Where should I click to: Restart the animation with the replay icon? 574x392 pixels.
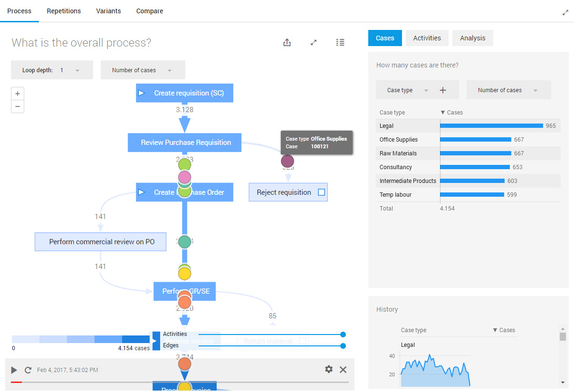(x=28, y=370)
